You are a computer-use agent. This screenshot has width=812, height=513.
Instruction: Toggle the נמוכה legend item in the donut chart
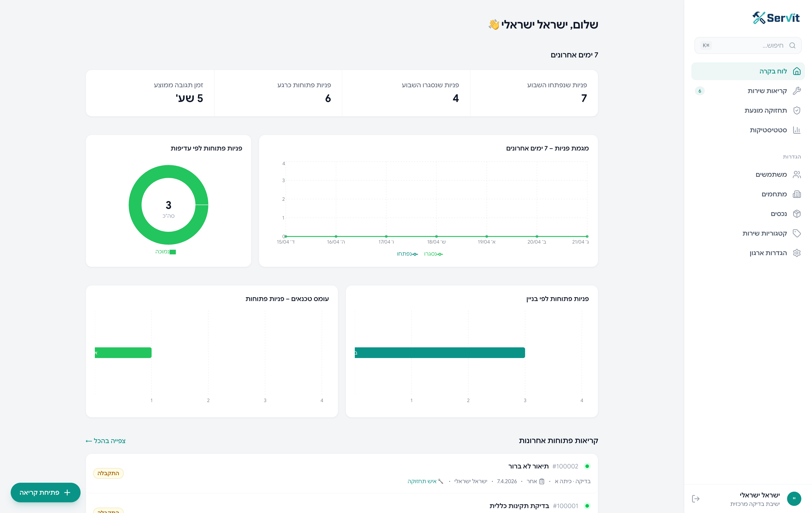[x=166, y=252]
